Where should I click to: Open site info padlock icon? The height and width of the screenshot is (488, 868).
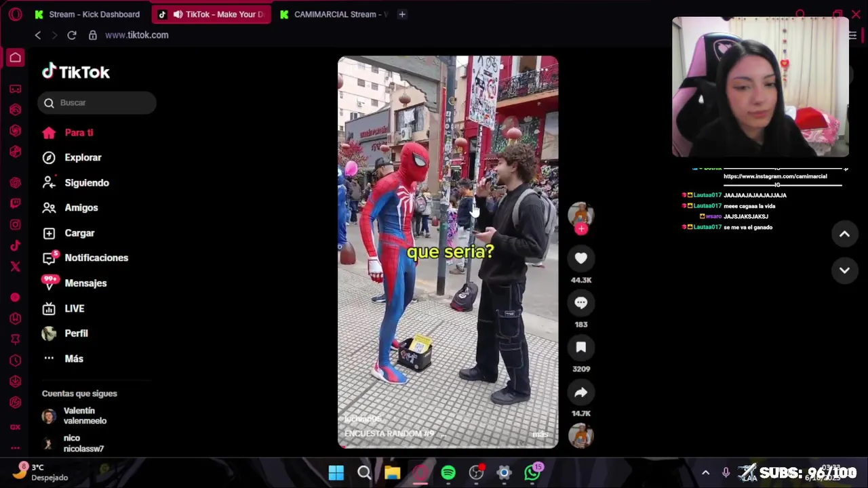point(93,35)
